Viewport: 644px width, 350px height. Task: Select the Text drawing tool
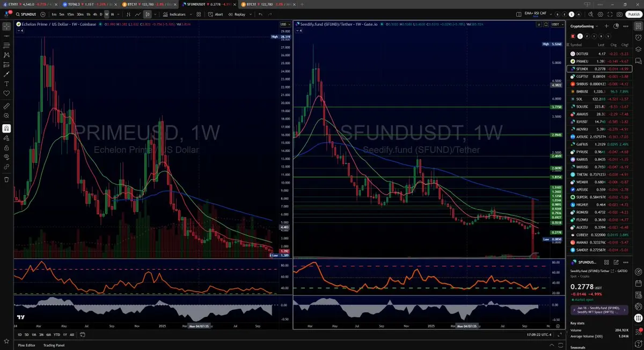point(6,84)
